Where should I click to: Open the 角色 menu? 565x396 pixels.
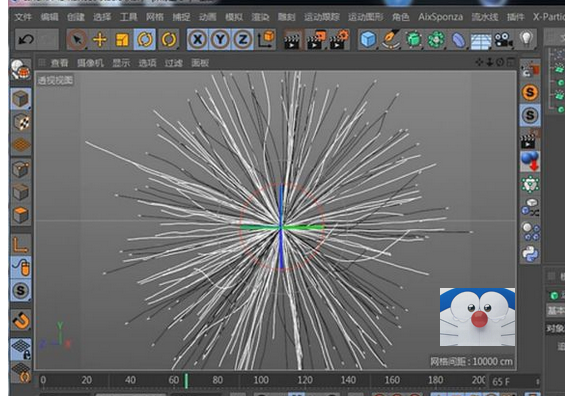point(400,17)
